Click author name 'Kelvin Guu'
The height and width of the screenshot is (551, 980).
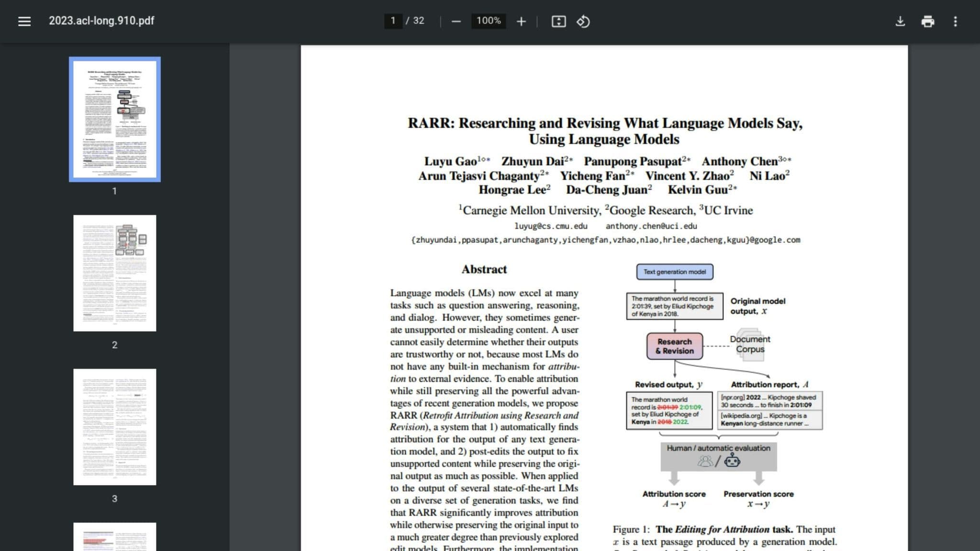(x=698, y=190)
